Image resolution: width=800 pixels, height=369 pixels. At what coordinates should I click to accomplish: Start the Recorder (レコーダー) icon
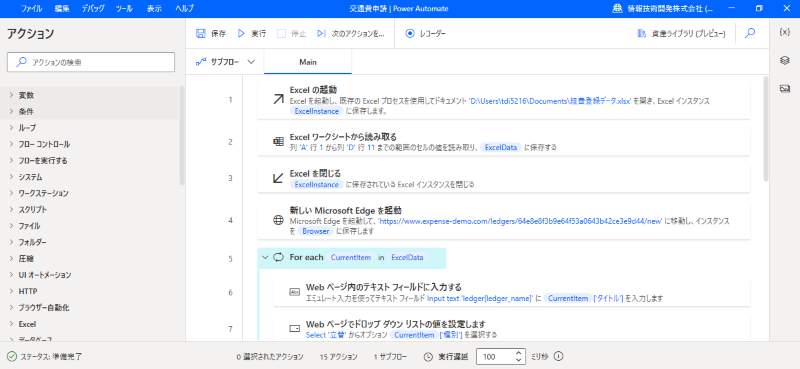[410, 34]
